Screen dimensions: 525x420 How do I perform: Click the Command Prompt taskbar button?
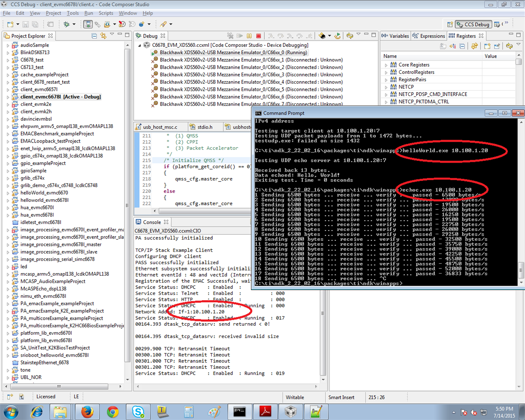pyautogui.click(x=240, y=411)
